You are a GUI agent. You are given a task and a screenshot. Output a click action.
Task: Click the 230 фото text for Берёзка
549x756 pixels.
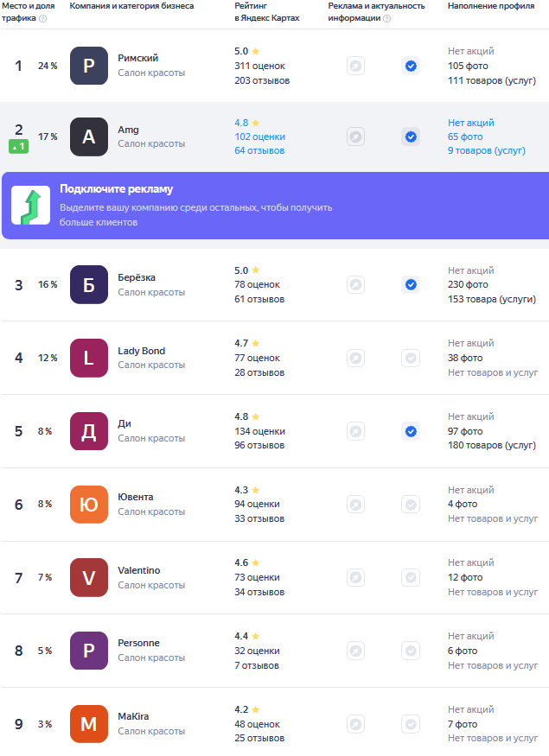click(x=468, y=284)
